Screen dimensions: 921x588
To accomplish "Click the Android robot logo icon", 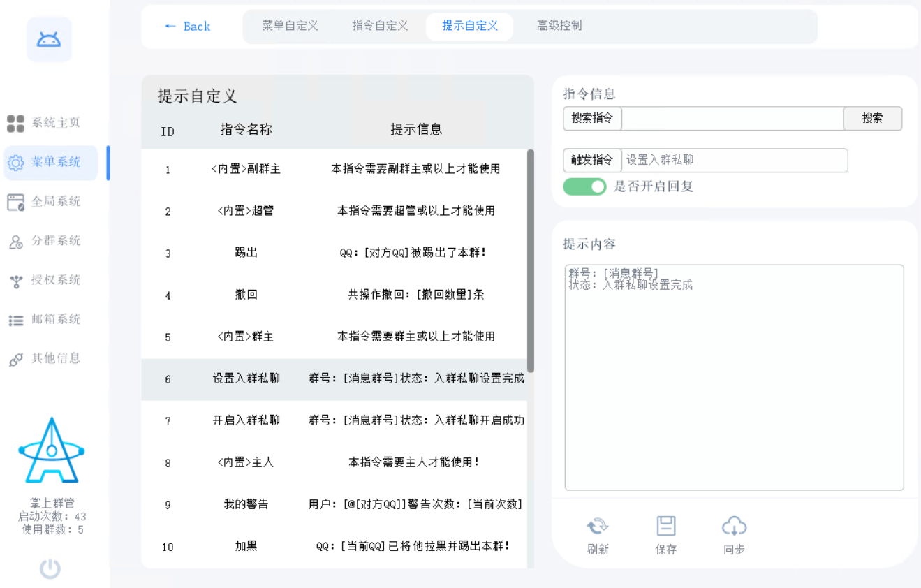I will (49, 40).
